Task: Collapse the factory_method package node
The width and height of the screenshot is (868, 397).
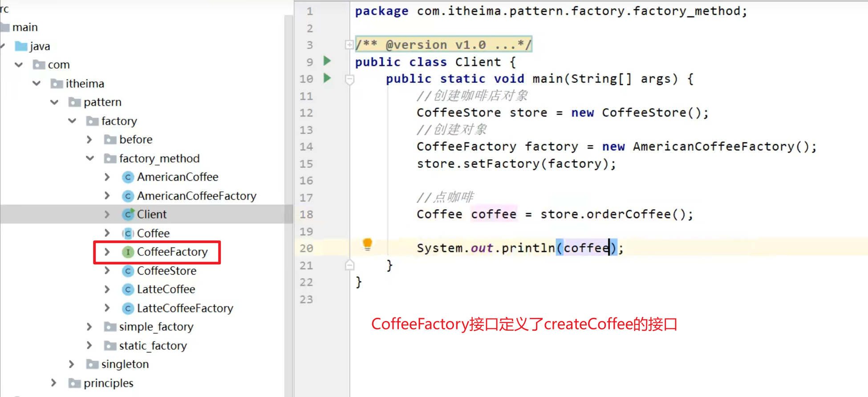Action: (90, 158)
